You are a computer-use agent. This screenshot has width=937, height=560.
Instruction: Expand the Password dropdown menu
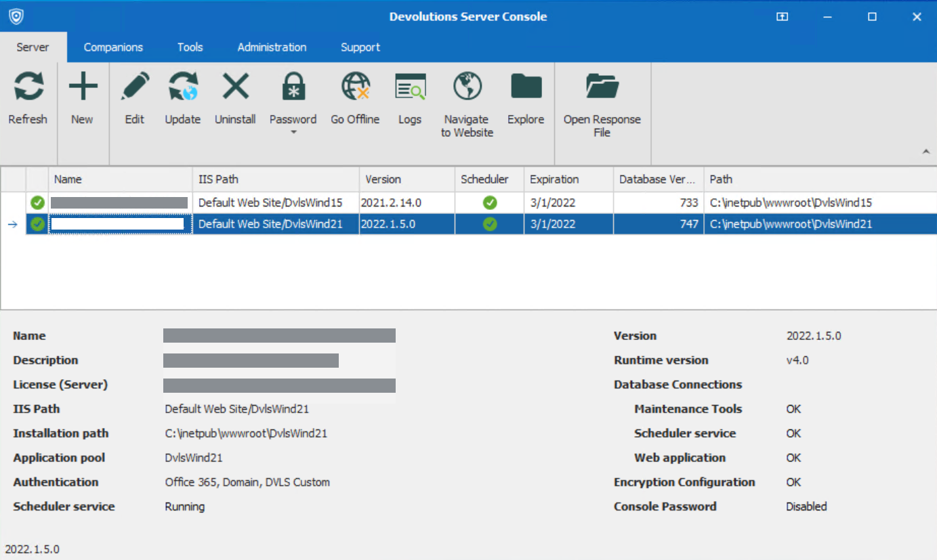tap(293, 132)
